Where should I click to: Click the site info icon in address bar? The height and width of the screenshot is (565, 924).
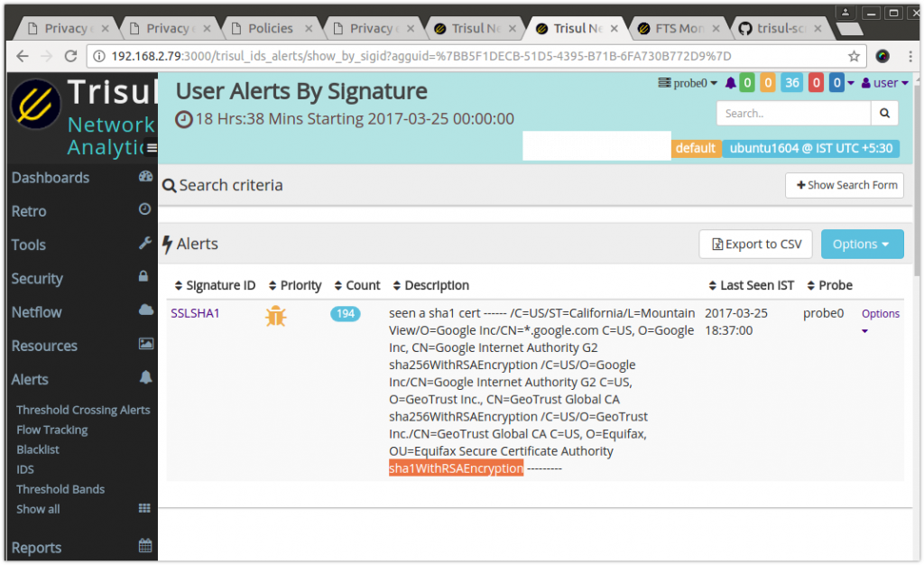pos(99,56)
